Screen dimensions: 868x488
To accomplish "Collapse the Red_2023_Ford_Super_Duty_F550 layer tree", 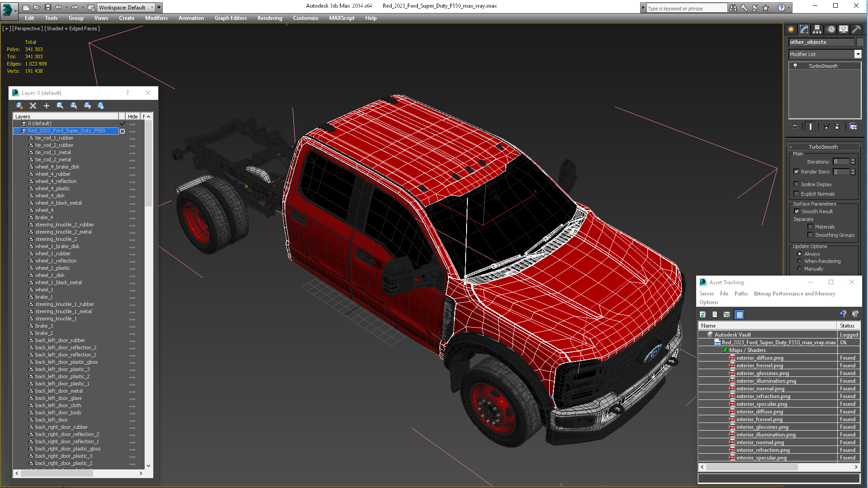I will point(17,131).
